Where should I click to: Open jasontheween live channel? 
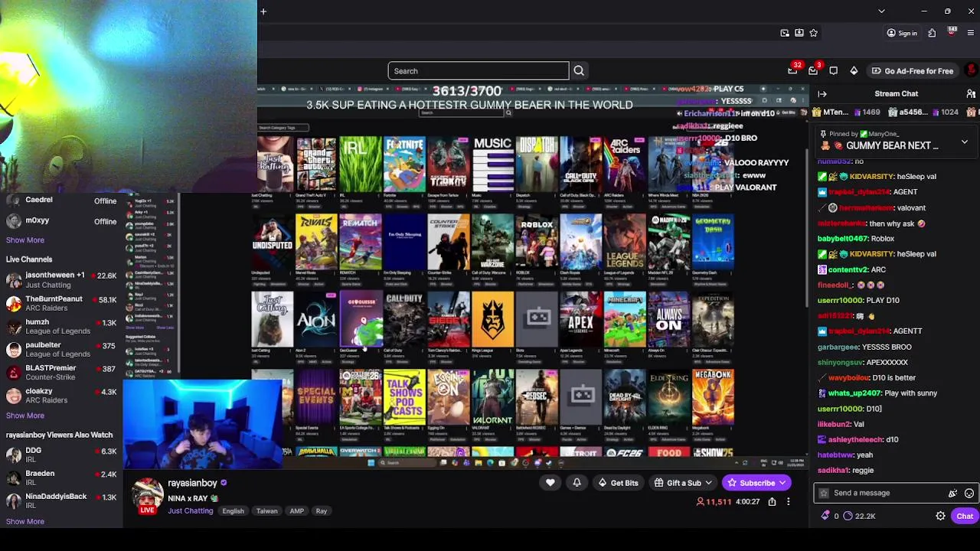(x=61, y=279)
